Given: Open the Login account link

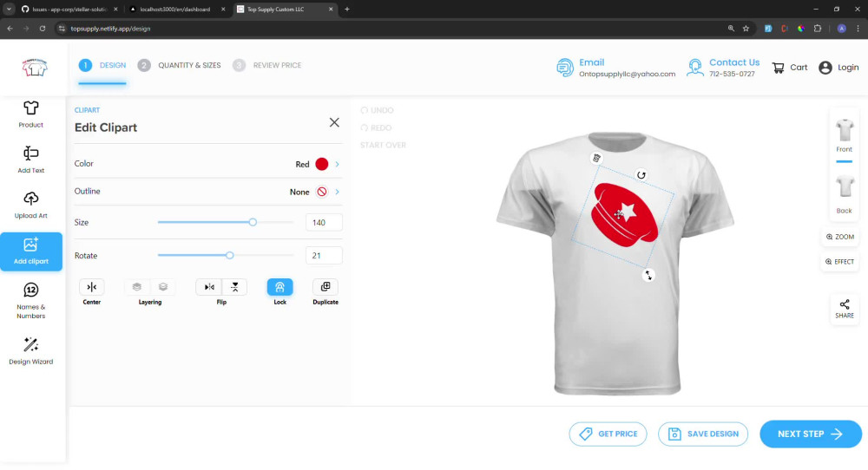Looking at the screenshot, I should pos(838,68).
